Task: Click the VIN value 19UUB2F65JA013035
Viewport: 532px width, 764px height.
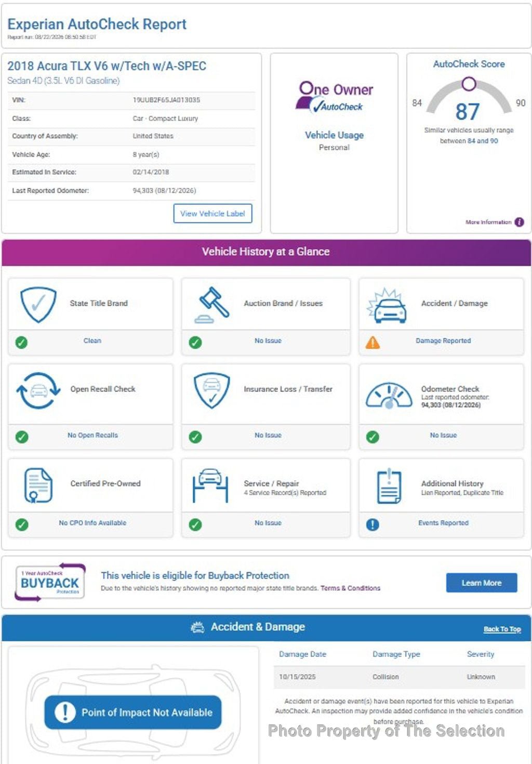Action: [166, 100]
